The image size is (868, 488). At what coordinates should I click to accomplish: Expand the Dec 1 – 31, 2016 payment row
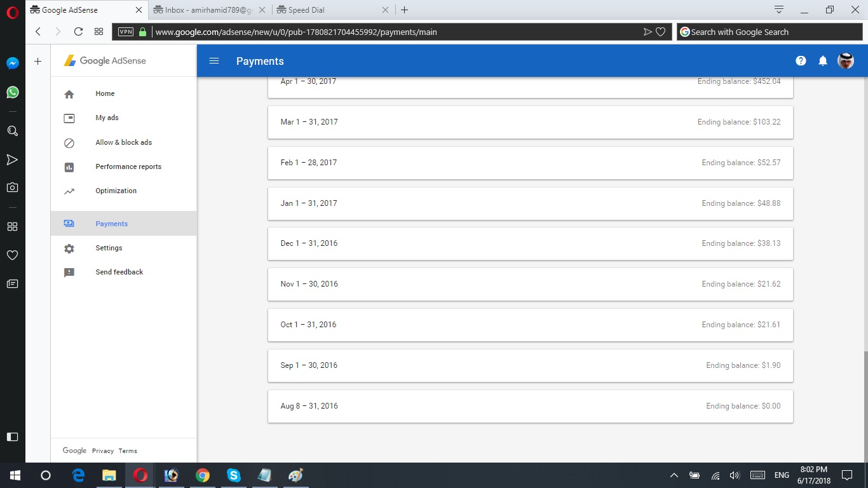[530, 243]
